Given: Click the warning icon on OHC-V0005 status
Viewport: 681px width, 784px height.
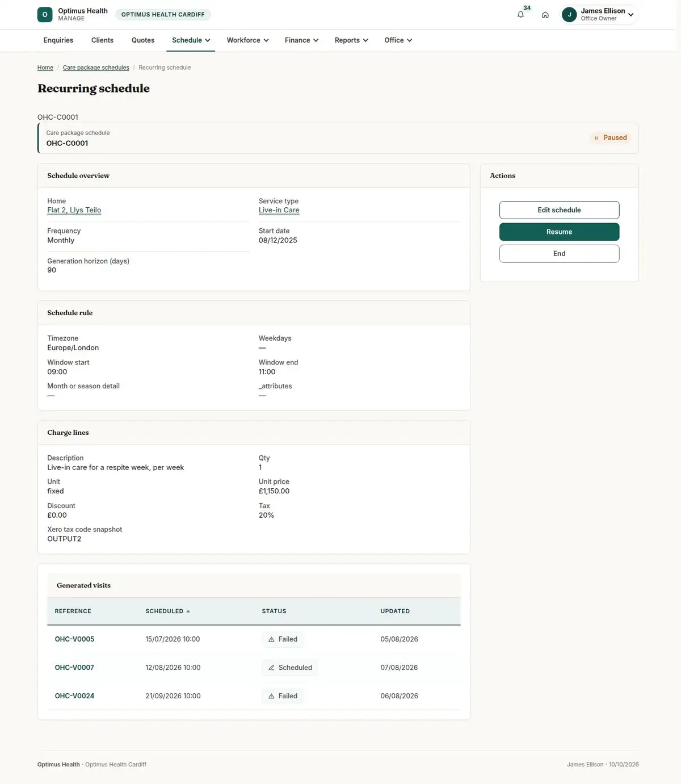Looking at the screenshot, I should tap(271, 639).
